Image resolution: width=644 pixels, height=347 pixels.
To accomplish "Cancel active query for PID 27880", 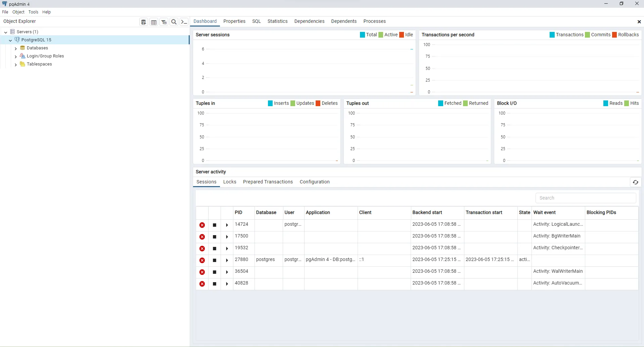I will coord(215,260).
